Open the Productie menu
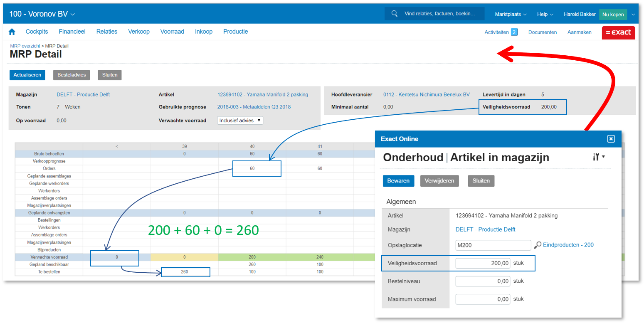The height and width of the screenshot is (323, 644). pos(235,32)
